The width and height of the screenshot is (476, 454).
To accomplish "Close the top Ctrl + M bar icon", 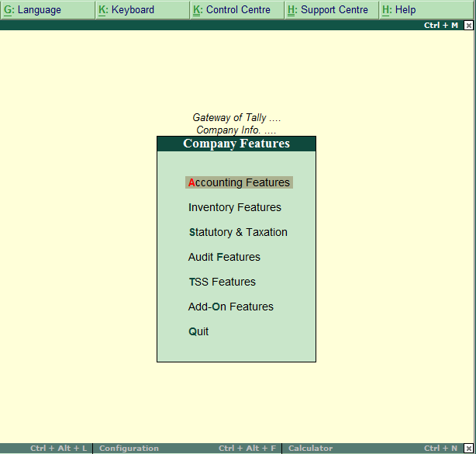I will tap(468, 26).
